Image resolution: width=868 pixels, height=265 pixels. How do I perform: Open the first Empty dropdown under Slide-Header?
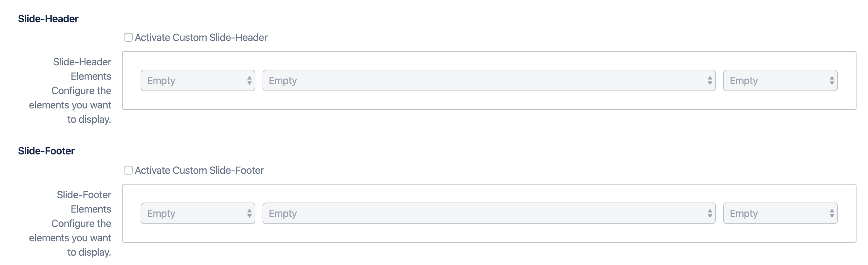click(x=197, y=80)
